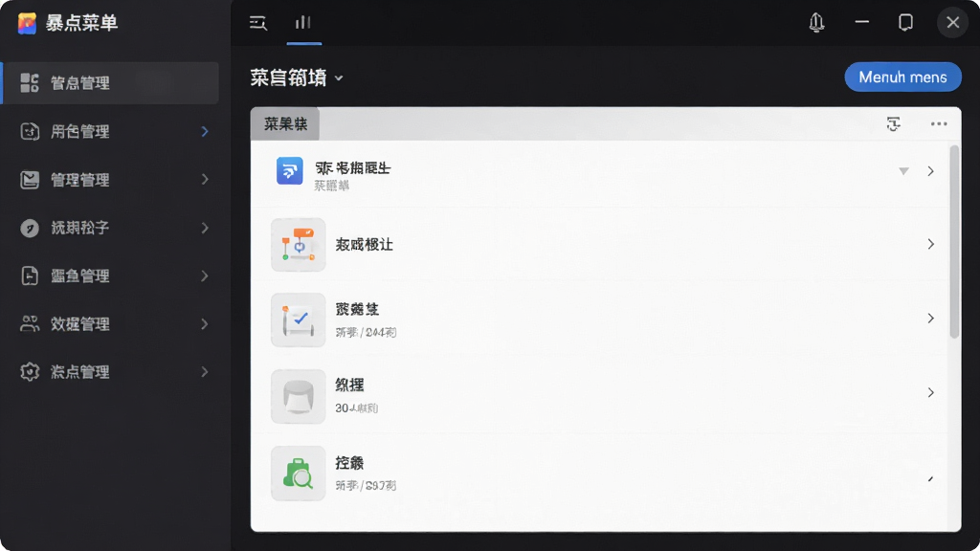This screenshot has height=551, width=980.
Task: Click the checklist icon thumbnail
Action: coord(299,320)
